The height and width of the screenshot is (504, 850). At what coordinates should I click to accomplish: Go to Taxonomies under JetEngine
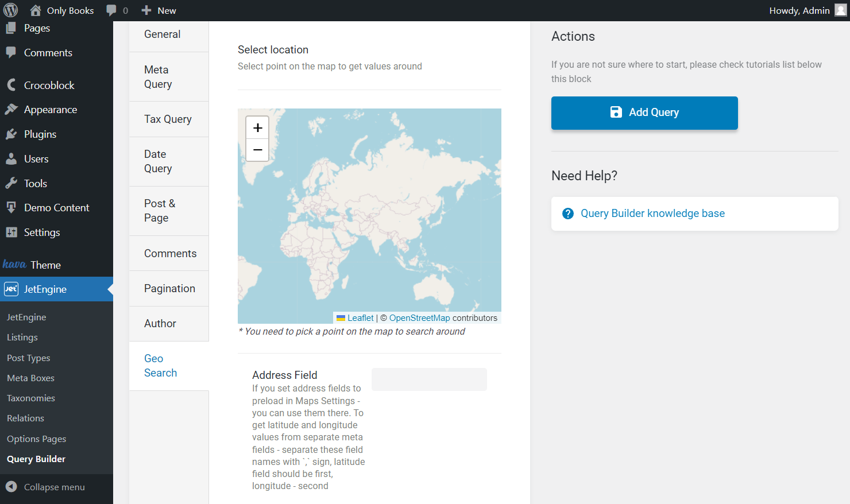pyautogui.click(x=31, y=398)
